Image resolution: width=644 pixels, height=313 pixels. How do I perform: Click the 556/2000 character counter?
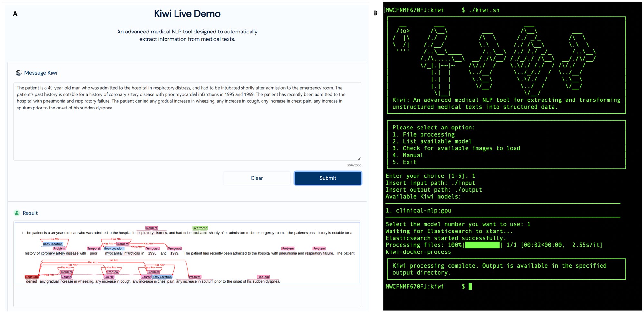click(x=354, y=165)
